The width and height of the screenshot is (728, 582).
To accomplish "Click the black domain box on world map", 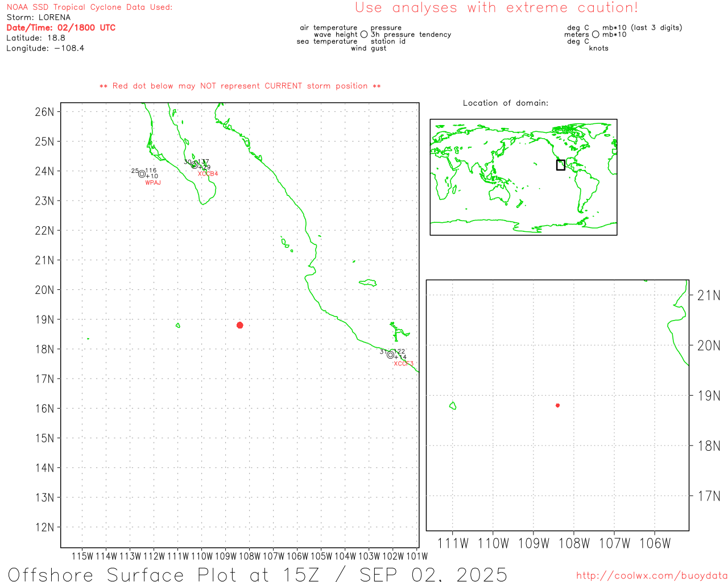I will pyautogui.click(x=561, y=165).
